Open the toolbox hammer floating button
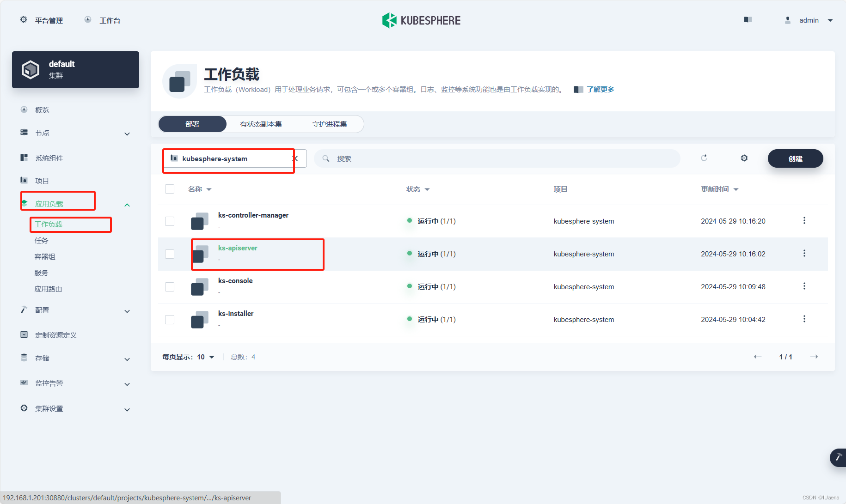 [x=838, y=458]
